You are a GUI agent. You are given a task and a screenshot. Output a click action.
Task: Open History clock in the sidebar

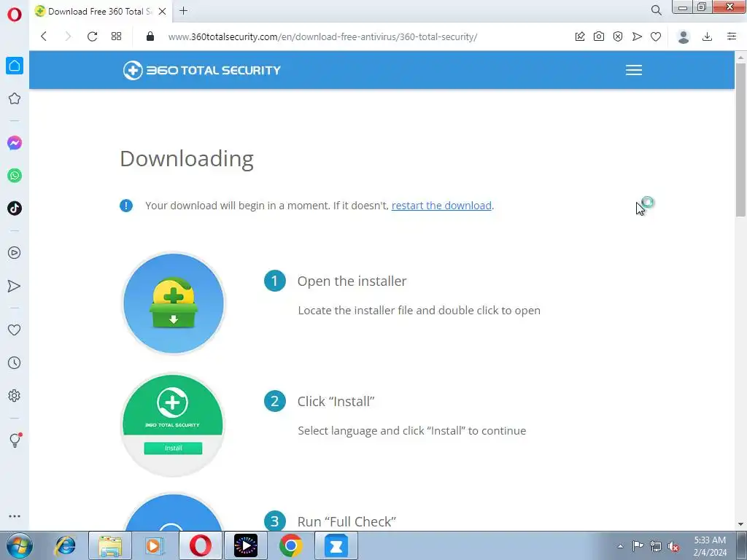tap(15, 363)
